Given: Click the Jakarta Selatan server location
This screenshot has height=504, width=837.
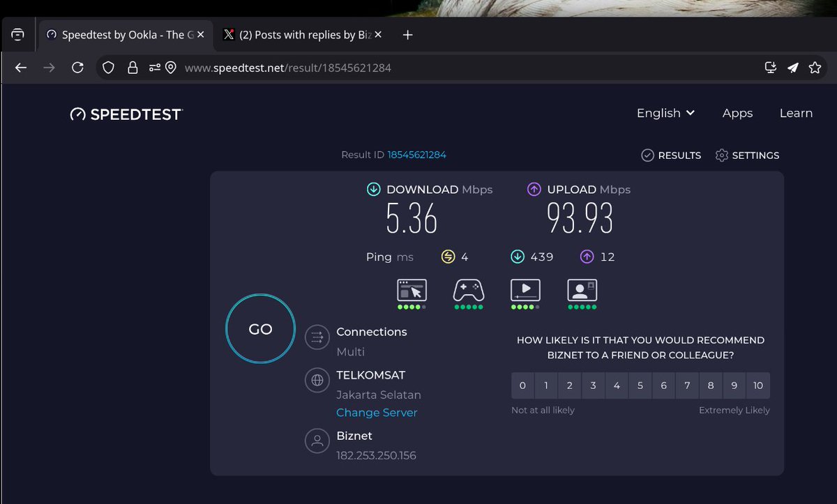Looking at the screenshot, I should tap(379, 395).
